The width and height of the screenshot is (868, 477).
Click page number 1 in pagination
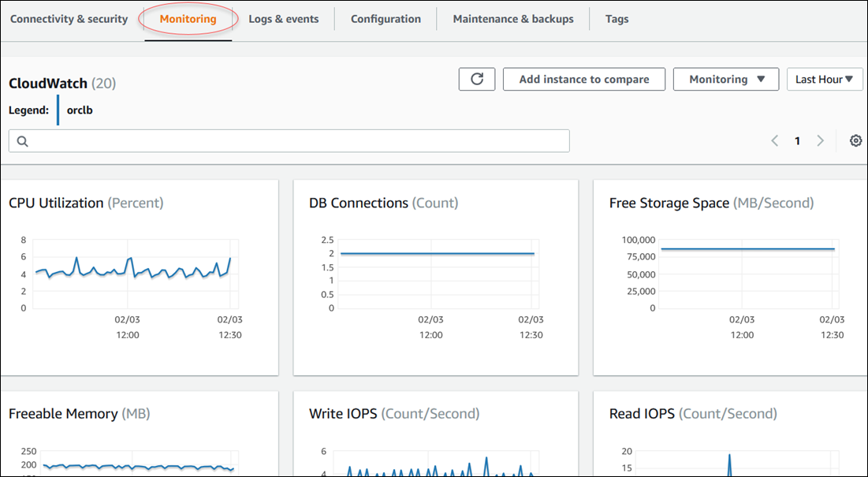[797, 140]
